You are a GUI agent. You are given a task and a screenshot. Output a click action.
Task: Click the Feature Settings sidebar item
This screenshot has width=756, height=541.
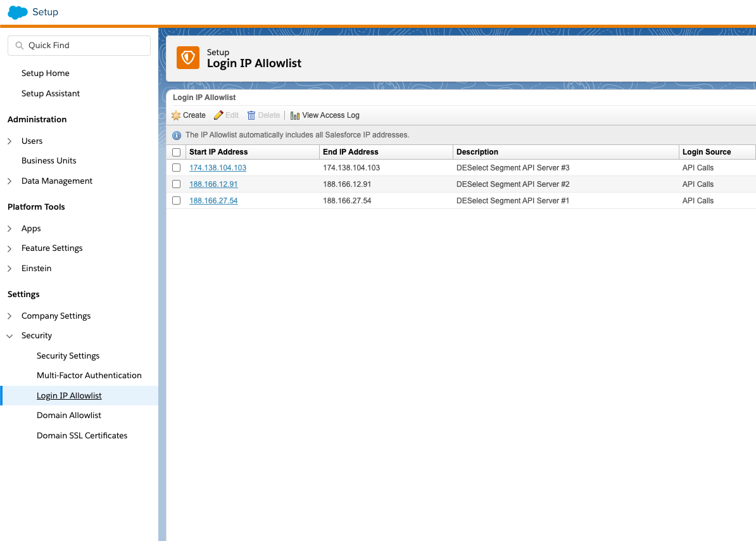coord(52,248)
